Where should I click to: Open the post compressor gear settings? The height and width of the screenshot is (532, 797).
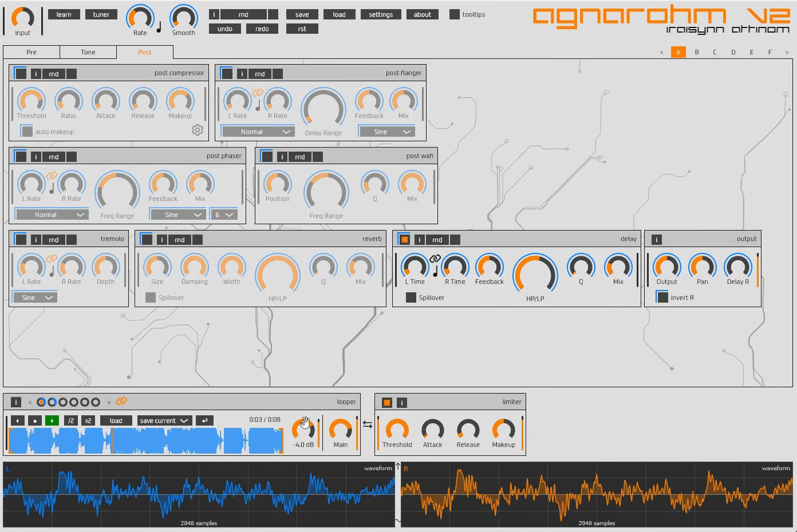point(198,130)
